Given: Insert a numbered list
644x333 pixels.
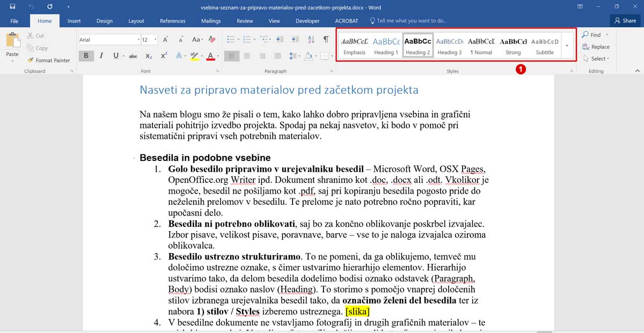Looking at the screenshot, I should [247, 40].
